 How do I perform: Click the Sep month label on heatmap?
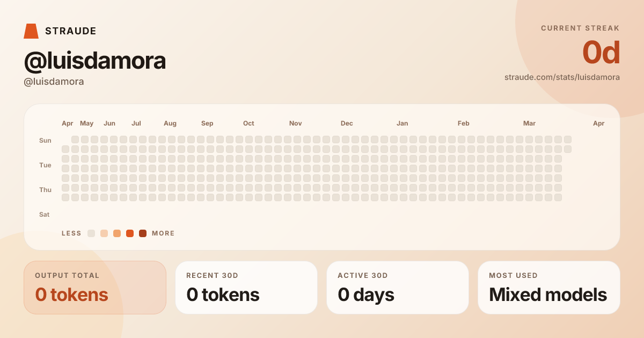(x=207, y=123)
